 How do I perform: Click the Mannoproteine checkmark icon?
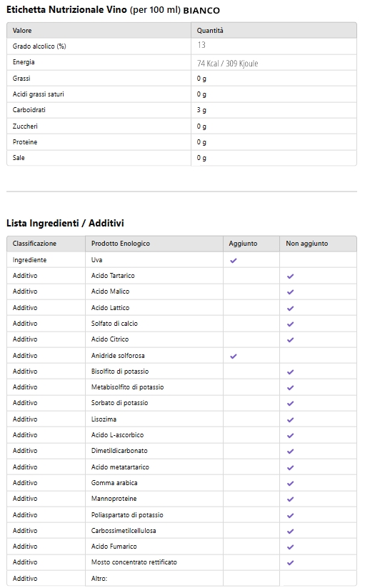(x=291, y=499)
